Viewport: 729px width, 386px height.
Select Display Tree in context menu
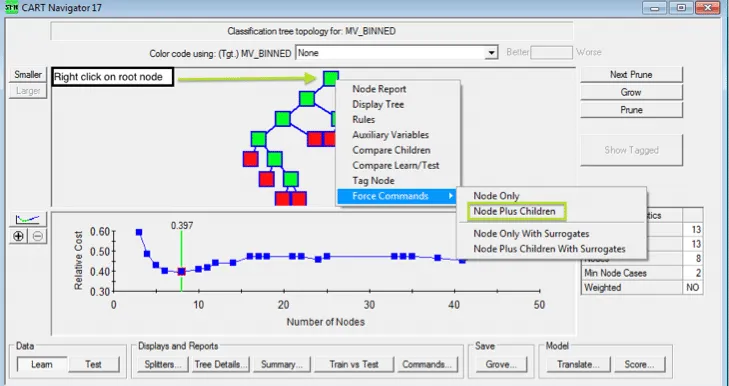coord(378,104)
